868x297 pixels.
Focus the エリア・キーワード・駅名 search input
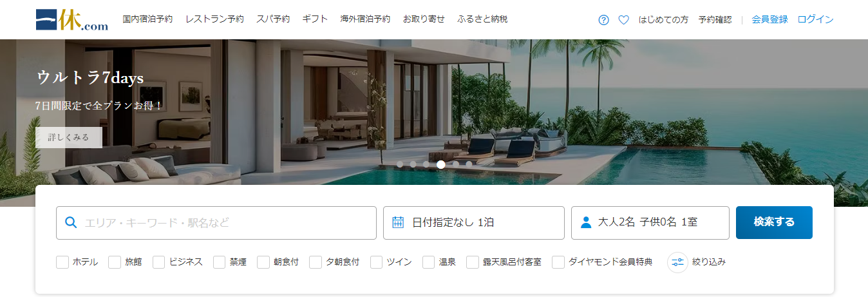tap(216, 223)
